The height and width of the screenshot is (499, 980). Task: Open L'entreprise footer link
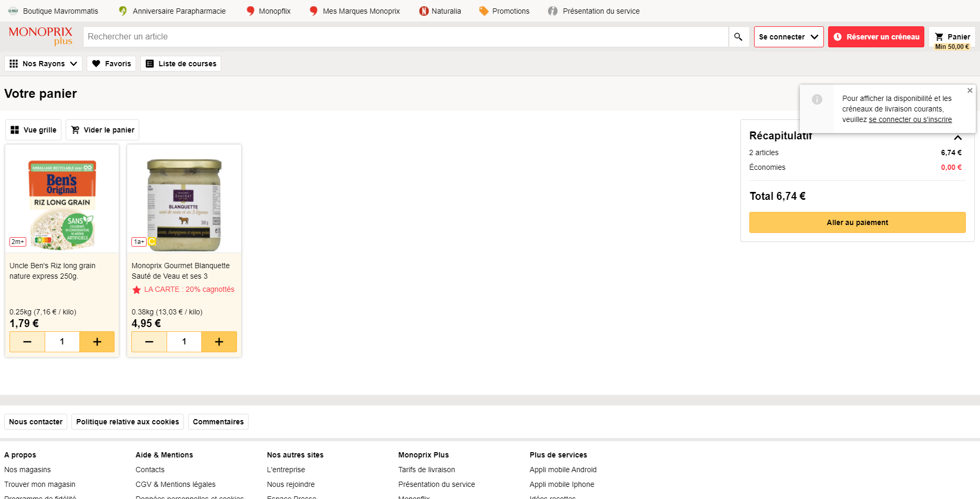(x=286, y=470)
